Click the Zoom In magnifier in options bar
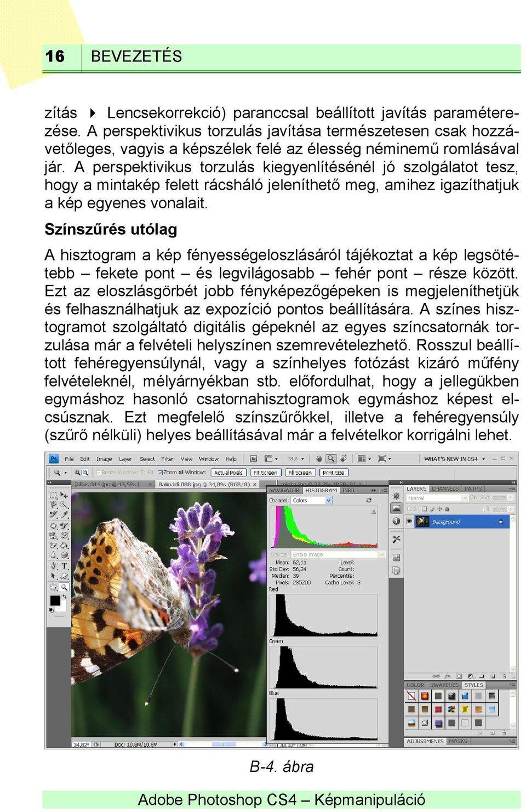Viewport: 526px width, 812px height. tap(77, 472)
